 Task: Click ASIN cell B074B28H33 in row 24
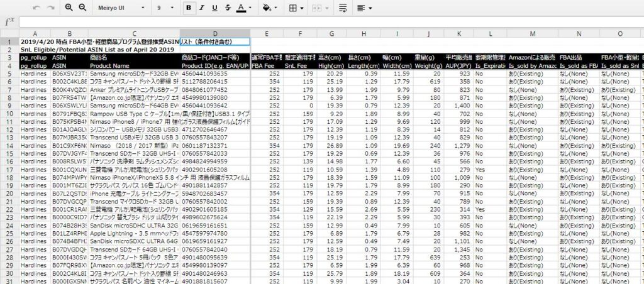[69, 226]
